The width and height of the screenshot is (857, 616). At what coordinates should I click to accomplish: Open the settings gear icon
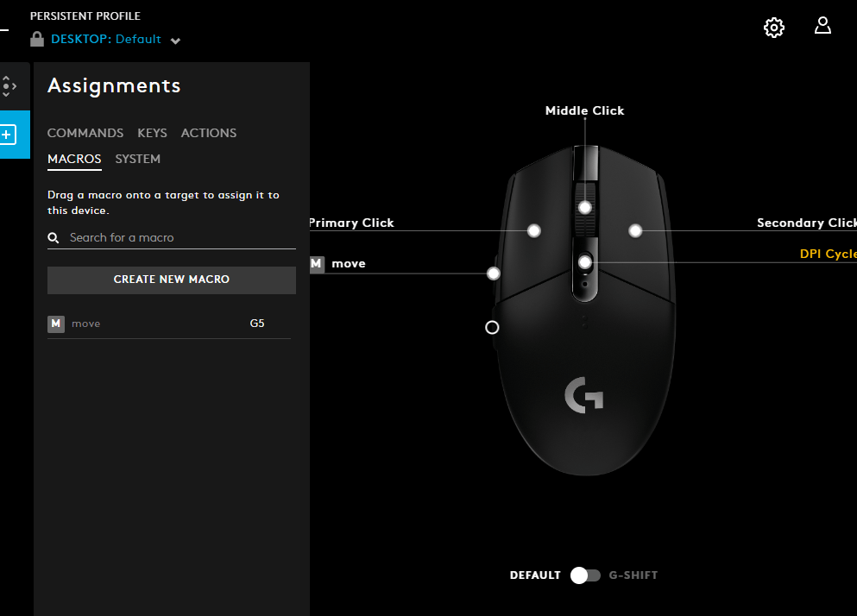tap(773, 28)
